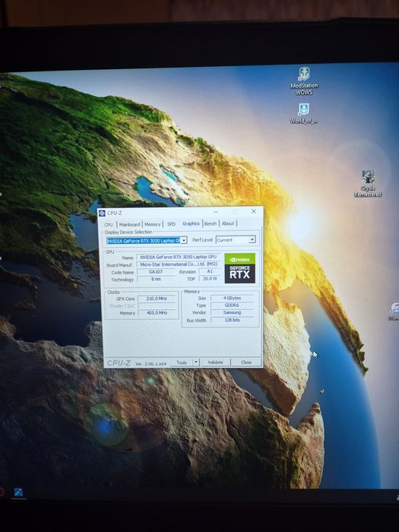Screen dimensions: 399x532
Task: Click the TDP 35.0 W value
Action: point(210,278)
